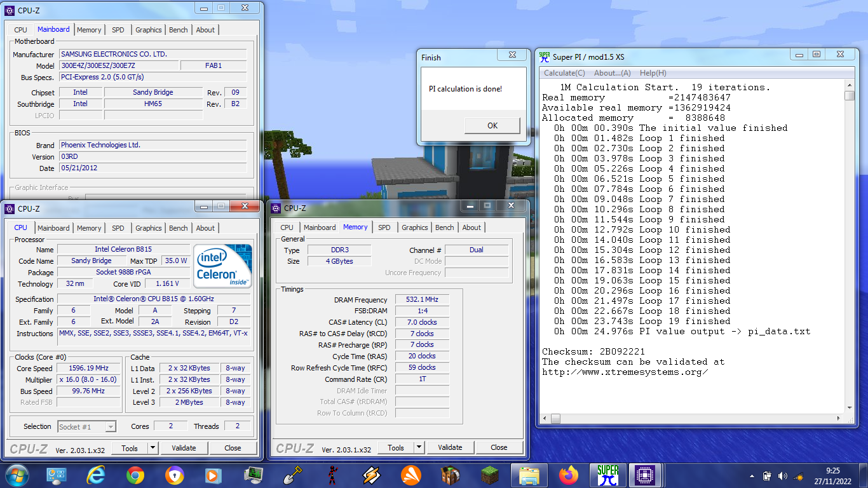
Task: Click Validate in the CPU window
Action: pos(184,448)
